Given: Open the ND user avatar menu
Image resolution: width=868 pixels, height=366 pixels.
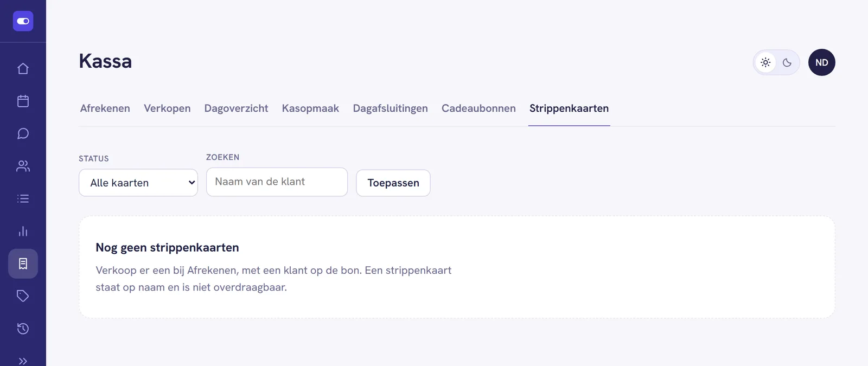Looking at the screenshot, I should pos(822,62).
